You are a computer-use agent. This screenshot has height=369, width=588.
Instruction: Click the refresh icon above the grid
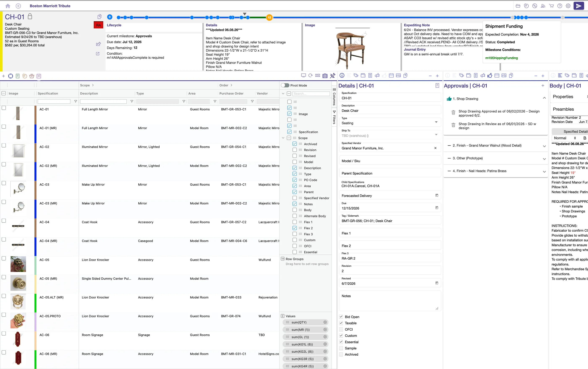point(311,76)
